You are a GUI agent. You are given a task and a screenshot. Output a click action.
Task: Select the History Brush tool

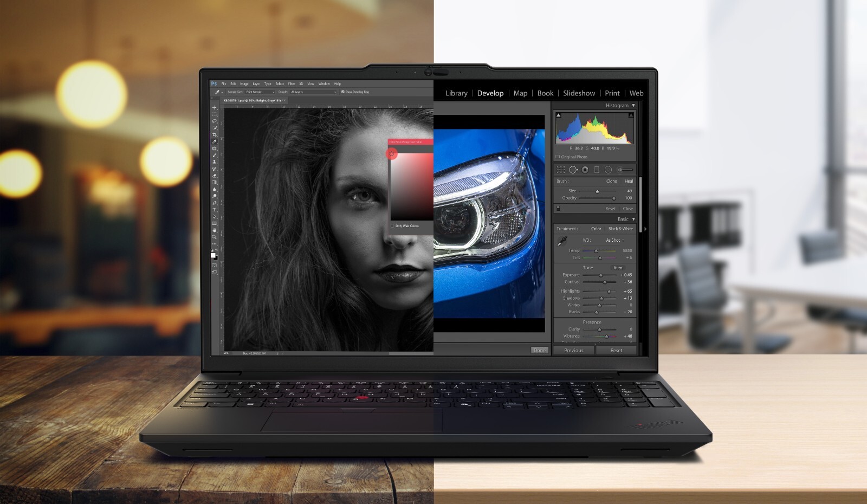[x=215, y=169]
